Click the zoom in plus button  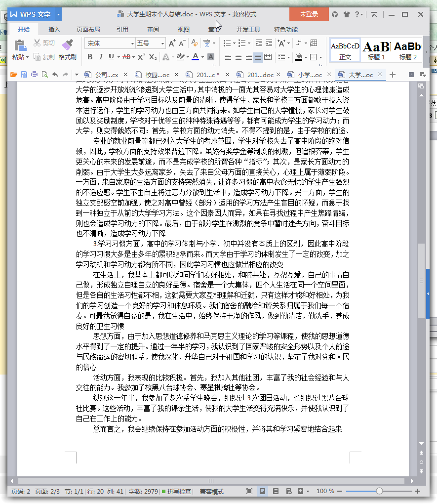pos(417,491)
